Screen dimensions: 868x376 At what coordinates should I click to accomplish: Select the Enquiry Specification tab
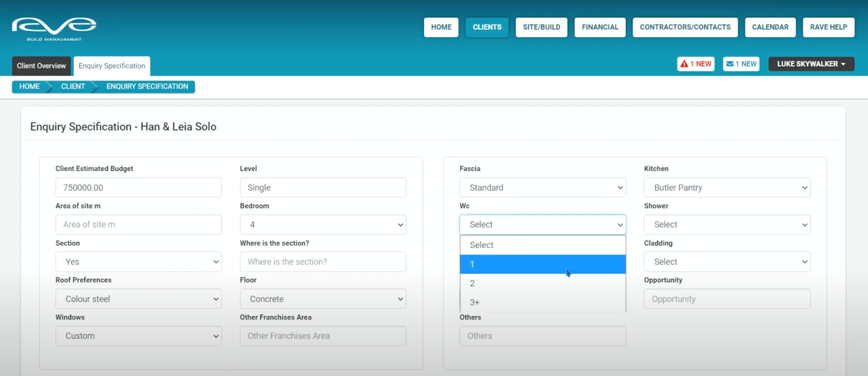pyautogui.click(x=112, y=66)
